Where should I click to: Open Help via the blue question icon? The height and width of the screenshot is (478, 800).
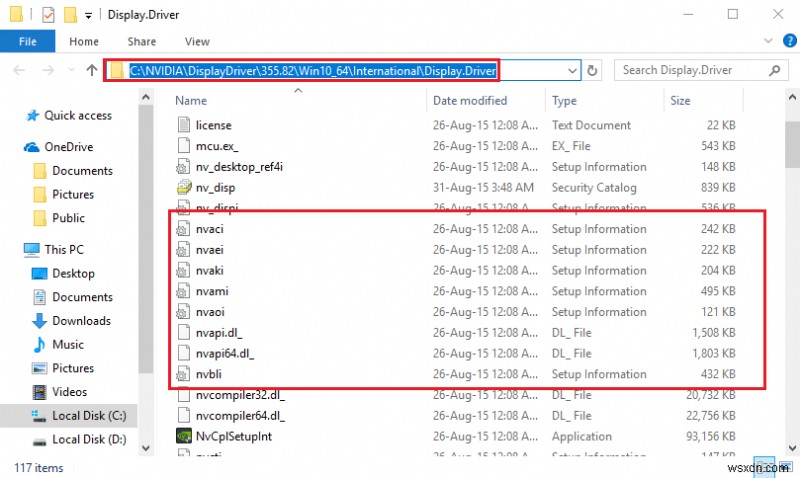coord(789,41)
